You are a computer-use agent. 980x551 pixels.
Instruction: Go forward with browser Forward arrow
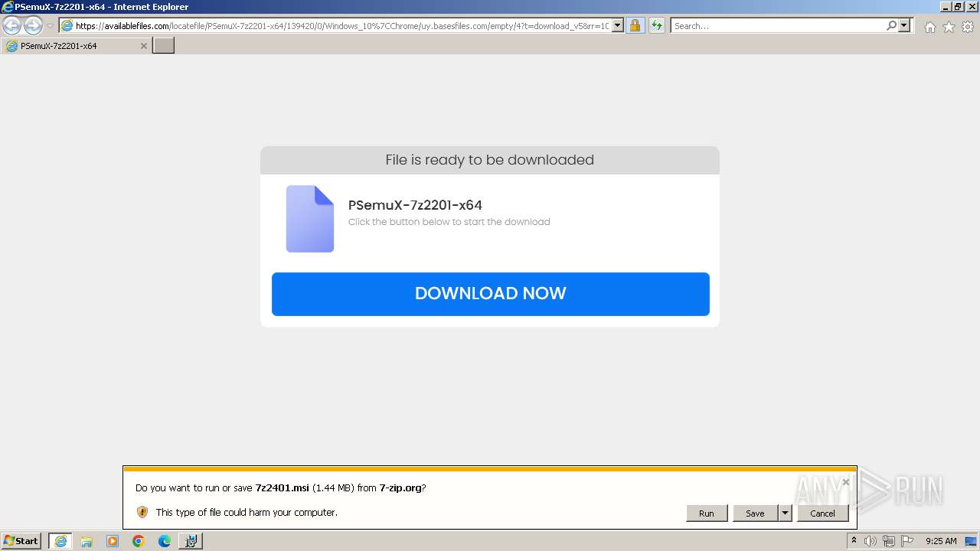(x=33, y=26)
